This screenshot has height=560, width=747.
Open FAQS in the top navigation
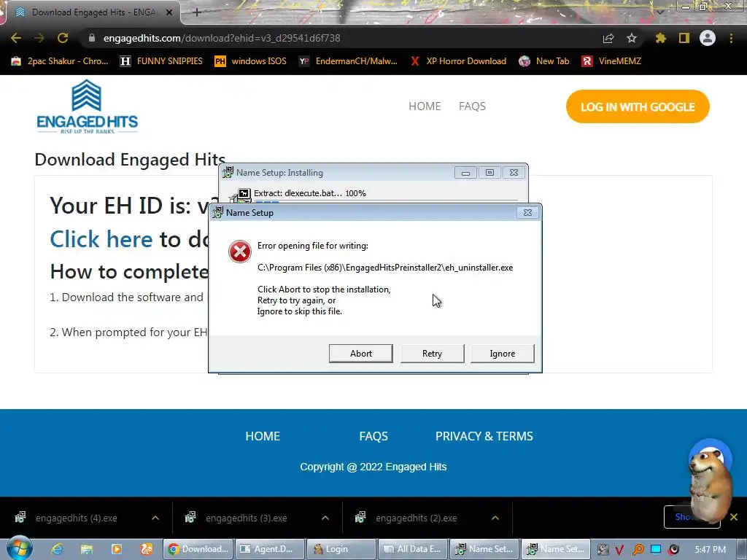click(x=472, y=106)
